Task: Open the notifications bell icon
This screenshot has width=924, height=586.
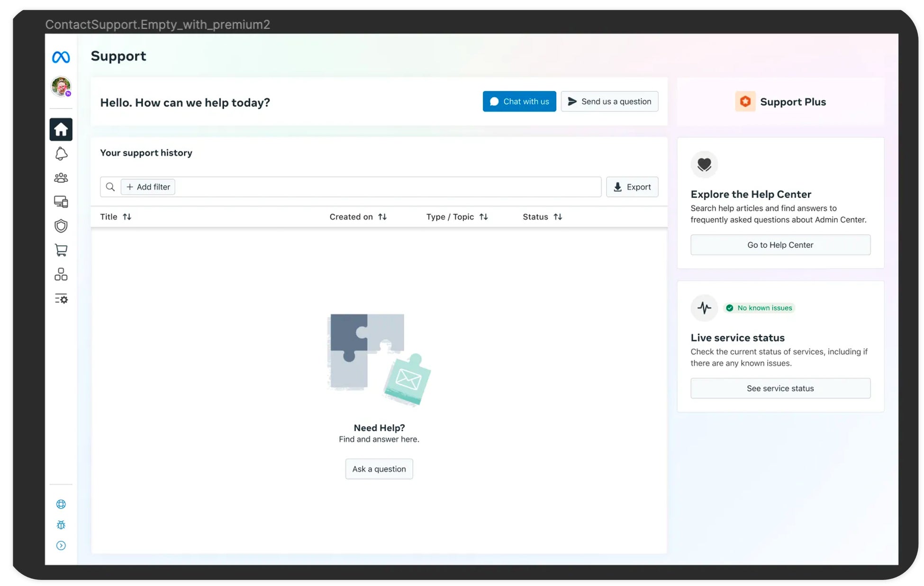Action: pos(61,153)
